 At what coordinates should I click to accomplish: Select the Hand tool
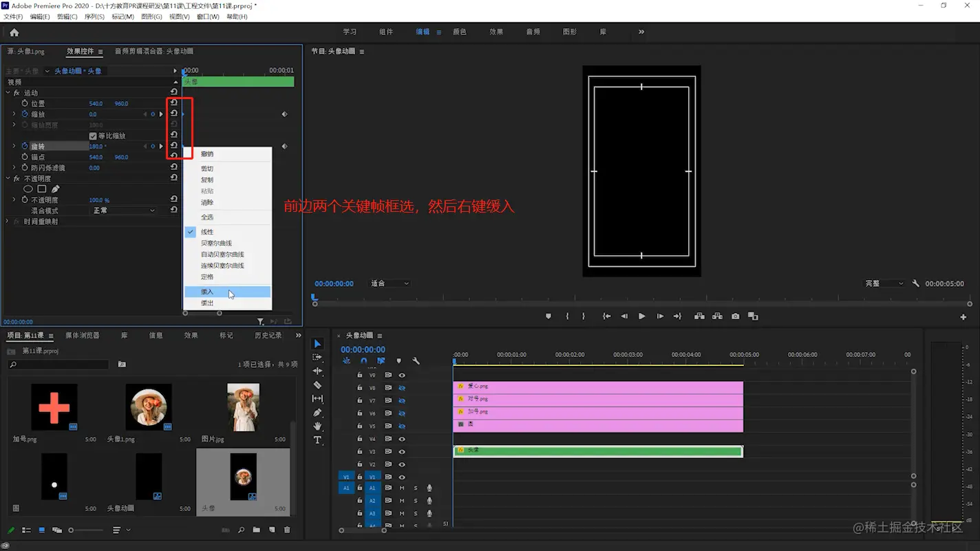tap(317, 426)
